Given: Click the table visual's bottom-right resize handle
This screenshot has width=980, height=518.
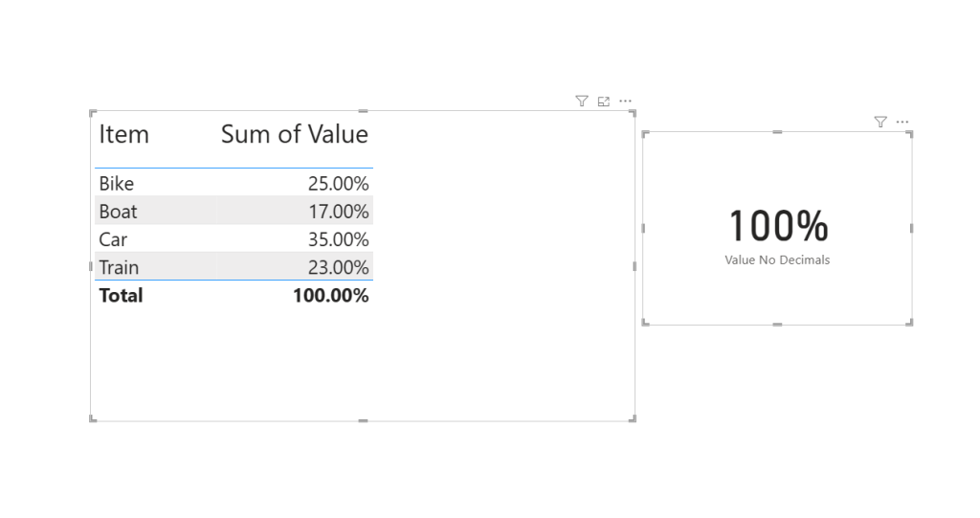Looking at the screenshot, I should click(x=633, y=418).
